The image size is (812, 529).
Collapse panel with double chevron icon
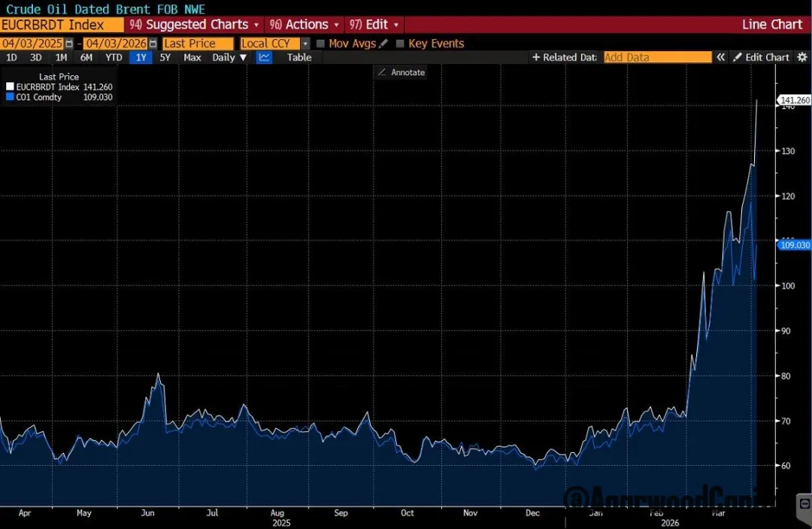(x=720, y=57)
